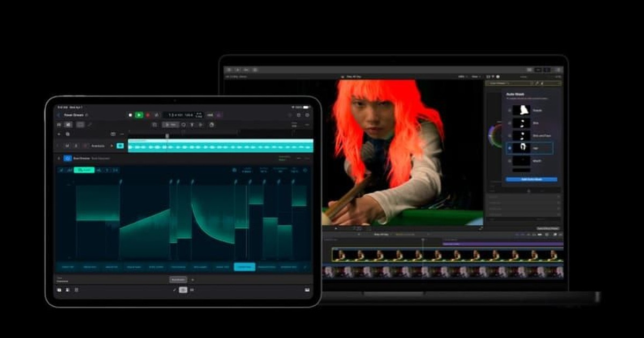Toggle the Cycle button beside Record
Screen dimensions: 644x338
156,115
